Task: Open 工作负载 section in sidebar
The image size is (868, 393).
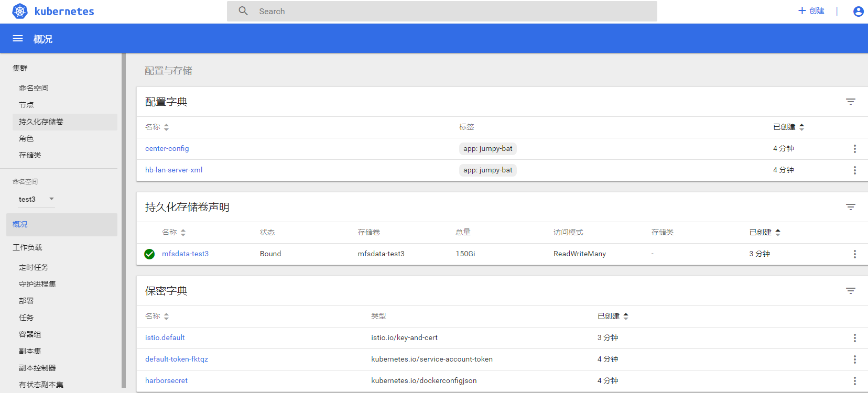Action: pos(27,247)
